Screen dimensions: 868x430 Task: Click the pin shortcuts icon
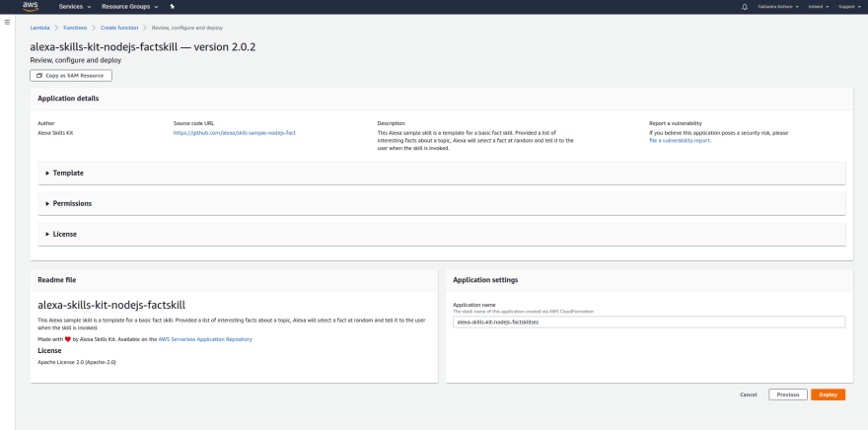pos(173,7)
